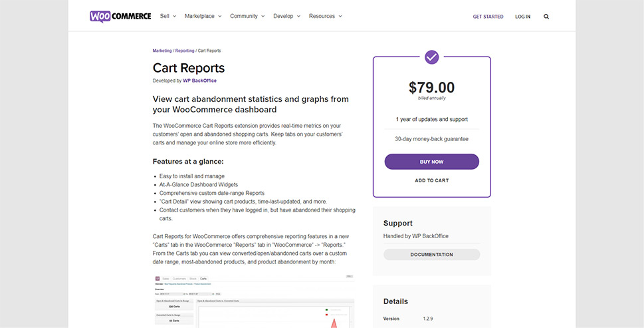Click '1 year of updates and support'
The image size is (644, 328).
click(x=432, y=120)
